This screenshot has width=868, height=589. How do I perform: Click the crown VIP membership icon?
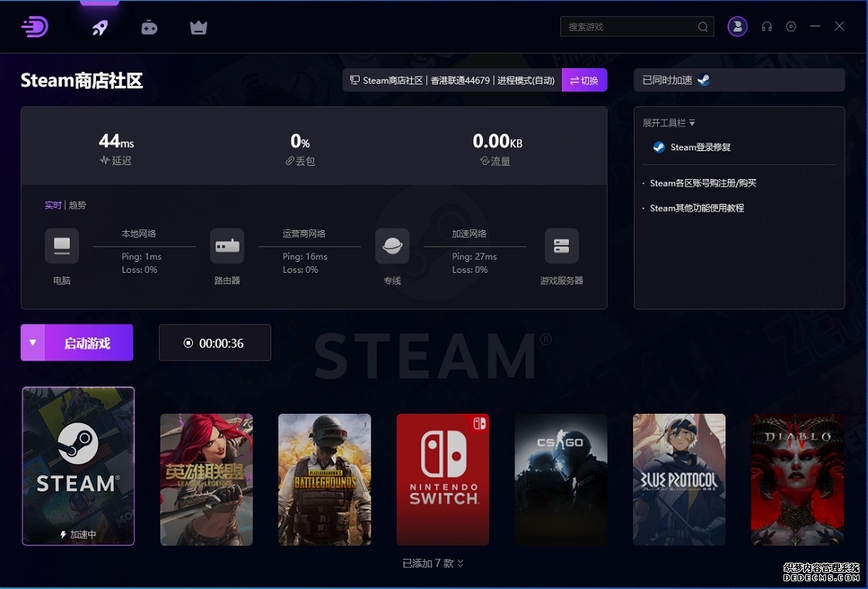pos(198,28)
